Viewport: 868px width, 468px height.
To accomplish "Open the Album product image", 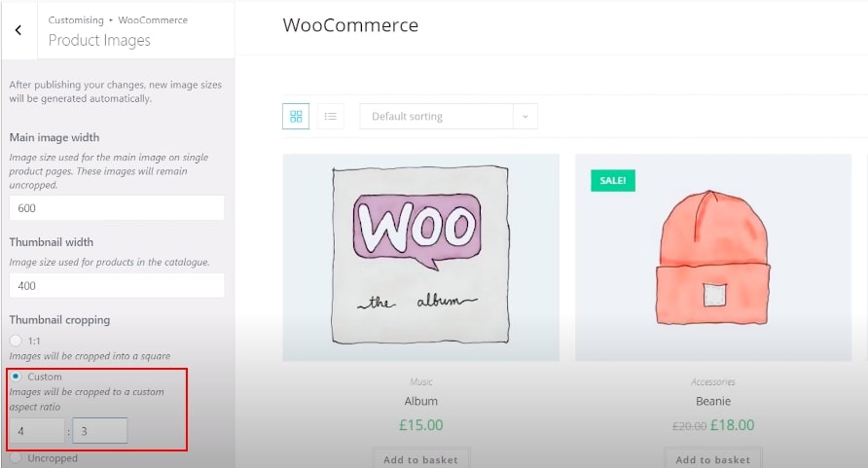I will pos(420,257).
